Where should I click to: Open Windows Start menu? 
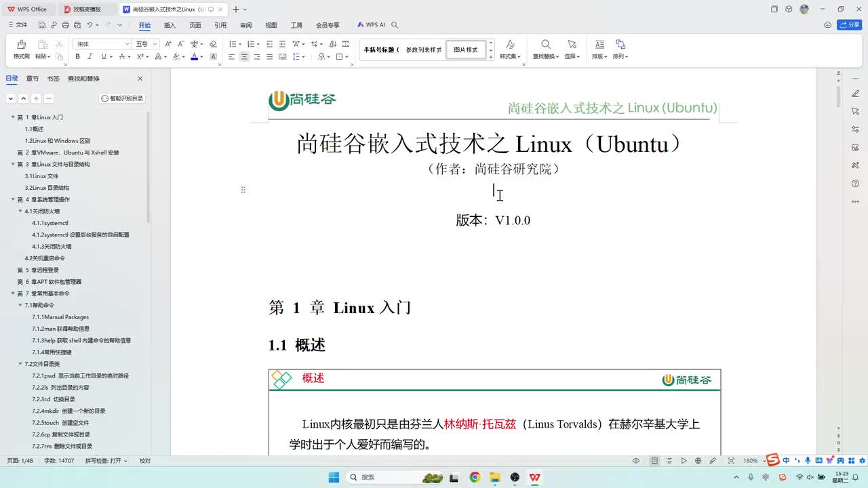[x=334, y=477]
